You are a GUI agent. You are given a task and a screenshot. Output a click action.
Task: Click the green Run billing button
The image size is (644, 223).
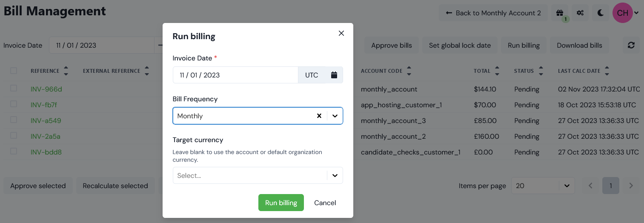pyautogui.click(x=281, y=203)
